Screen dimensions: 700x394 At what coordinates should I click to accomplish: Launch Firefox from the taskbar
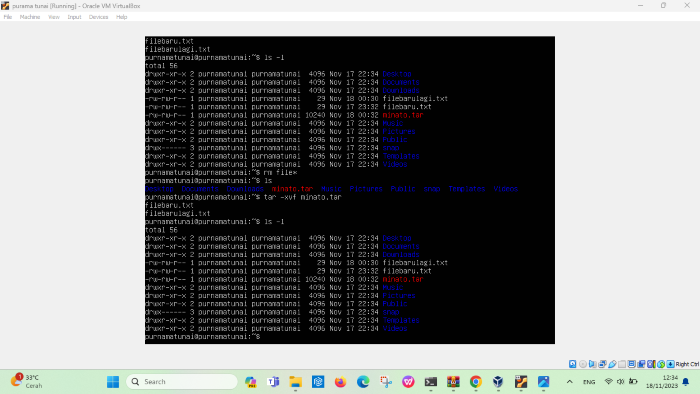[341, 382]
